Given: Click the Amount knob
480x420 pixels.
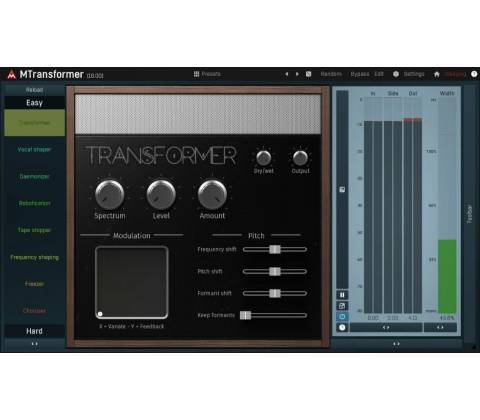Looking at the screenshot, I should pyautogui.click(x=212, y=194).
